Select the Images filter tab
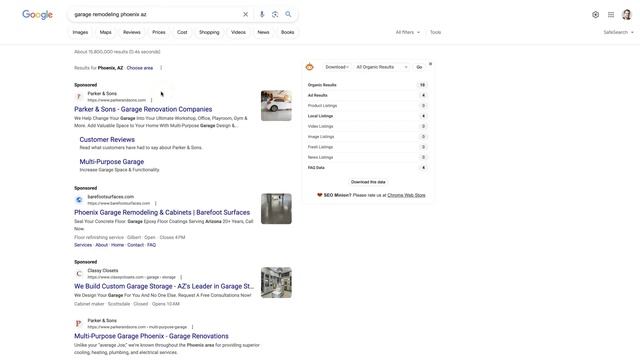 (80, 32)
